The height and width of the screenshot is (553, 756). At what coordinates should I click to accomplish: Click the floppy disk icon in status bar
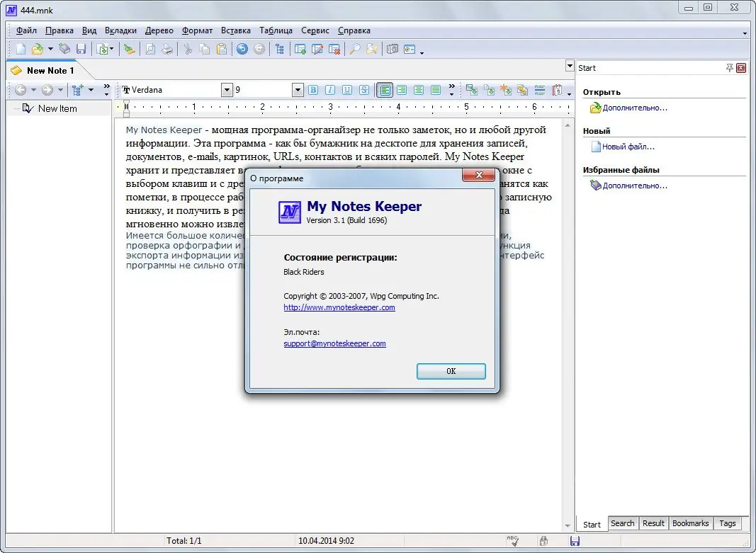[x=575, y=541]
